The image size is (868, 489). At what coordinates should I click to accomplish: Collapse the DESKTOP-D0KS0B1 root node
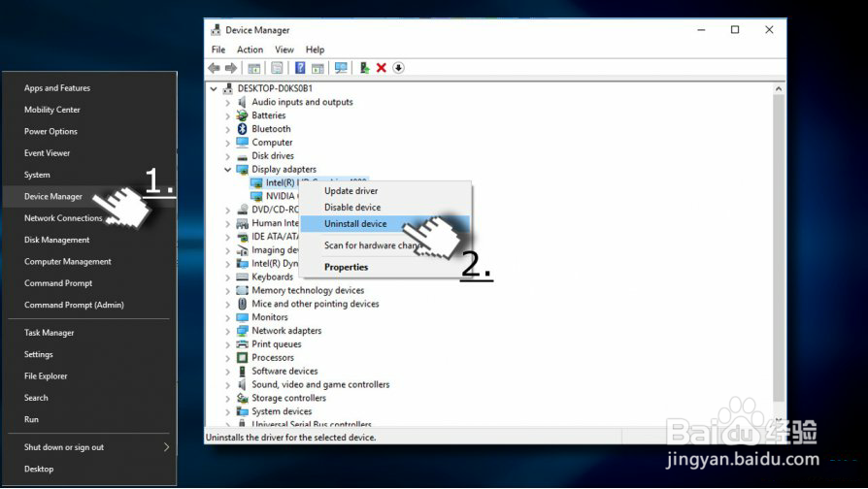[x=214, y=88]
